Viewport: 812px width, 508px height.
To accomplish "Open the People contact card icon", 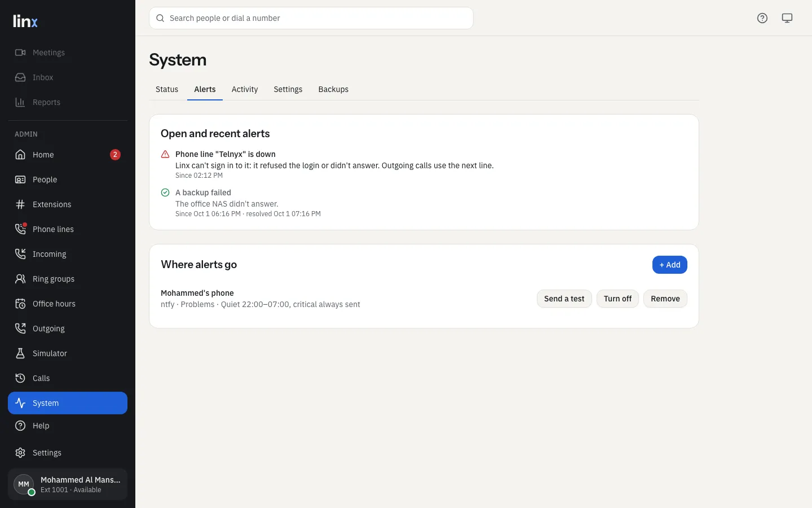I will 20,179.
